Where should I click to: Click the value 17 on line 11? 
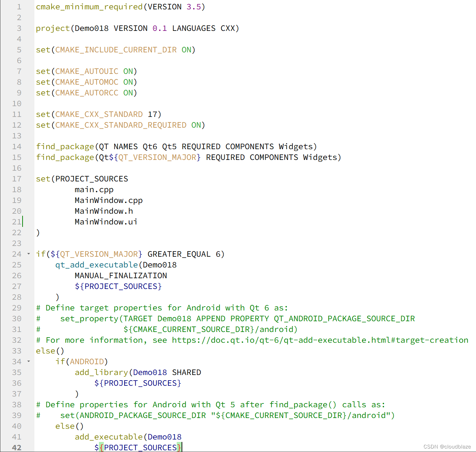(x=152, y=114)
